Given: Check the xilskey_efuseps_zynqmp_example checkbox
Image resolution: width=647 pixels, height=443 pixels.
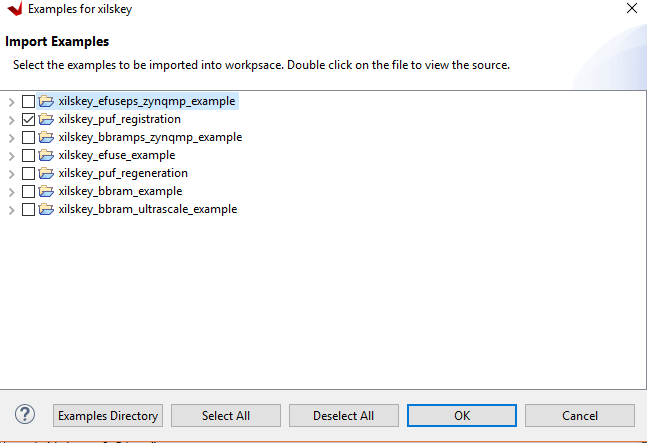Looking at the screenshot, I should 28,101.
